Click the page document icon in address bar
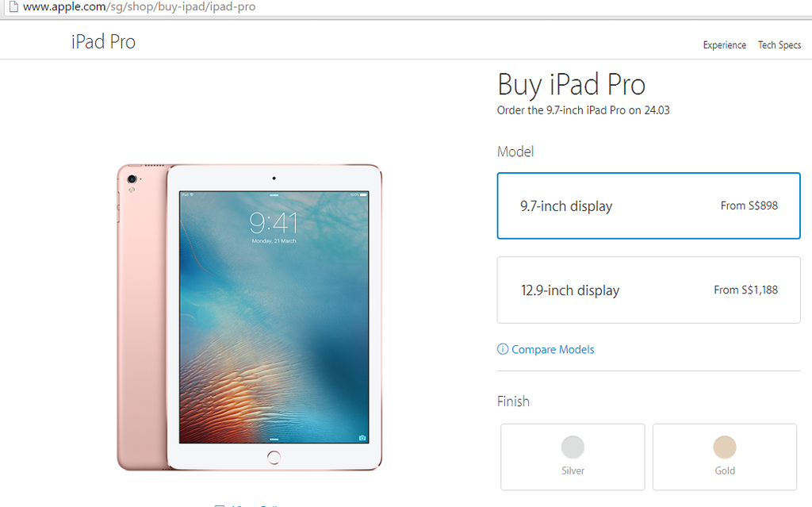This screenshot has width=812, height=507. (x=14, y=6)
